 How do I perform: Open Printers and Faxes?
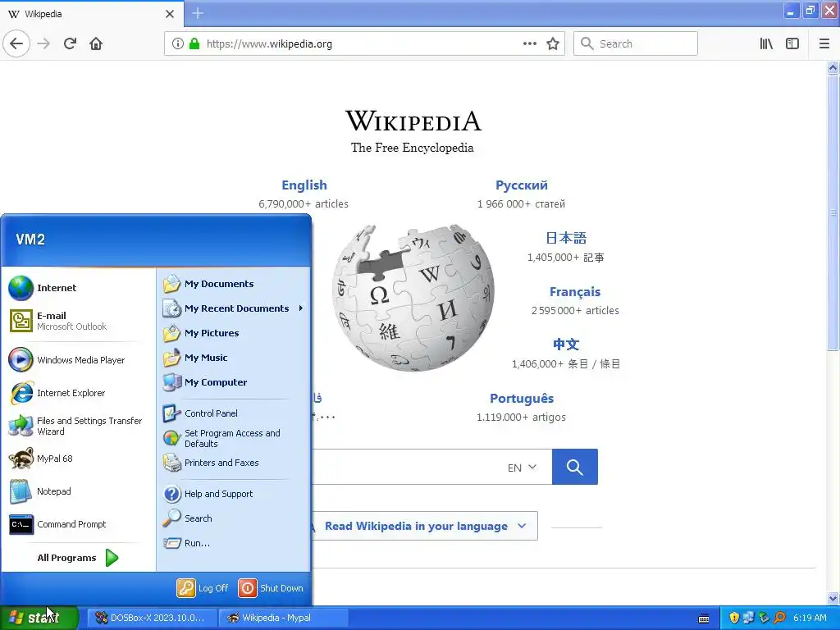(x=234, y=463)
